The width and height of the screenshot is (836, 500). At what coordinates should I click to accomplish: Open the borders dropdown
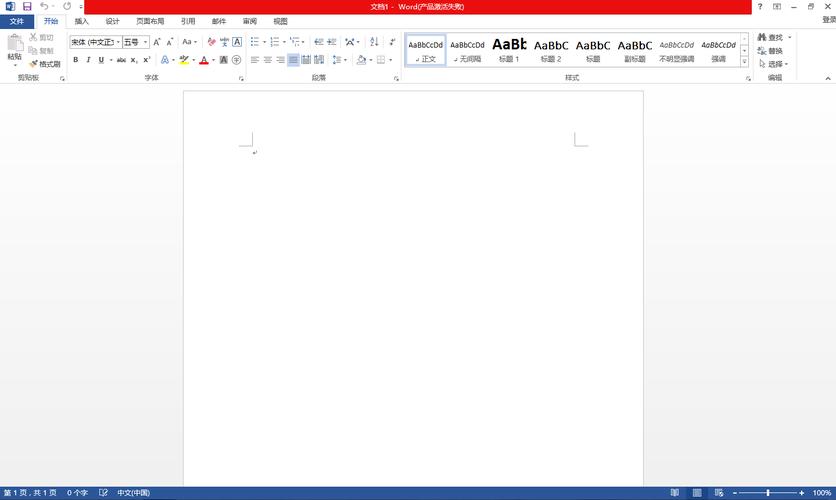coord(390,60)
